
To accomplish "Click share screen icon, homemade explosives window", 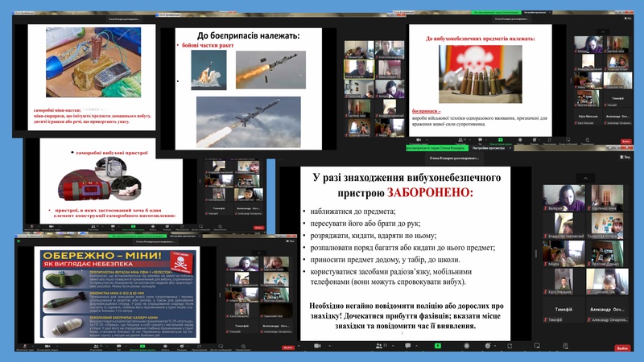I will pos(133,226).
